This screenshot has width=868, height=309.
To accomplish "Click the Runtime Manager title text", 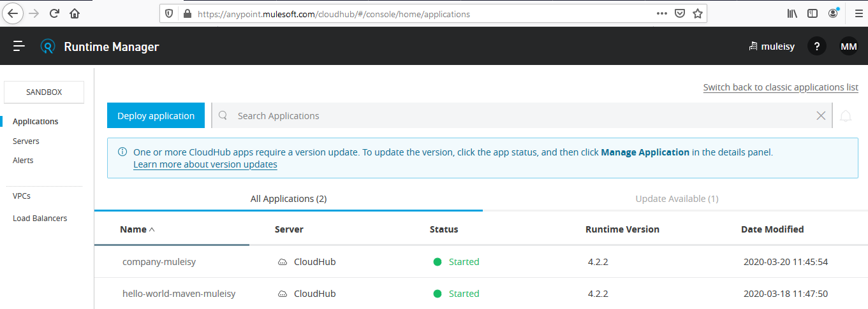I will click(112, 47).
